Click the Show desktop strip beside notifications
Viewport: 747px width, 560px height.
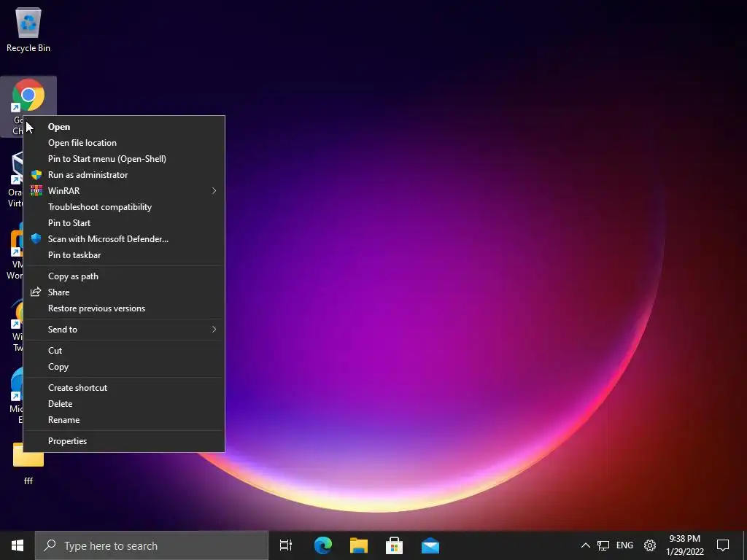click(745, 545)
